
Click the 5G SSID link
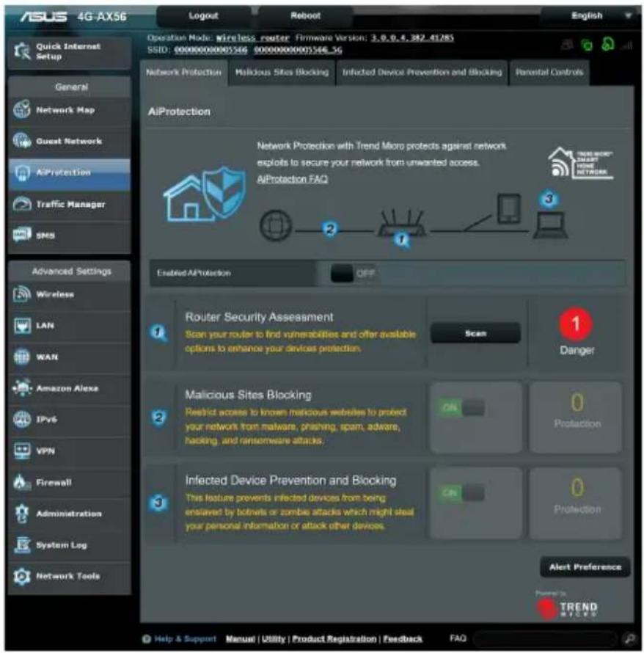pyautogui.click(x=298, y=50)
